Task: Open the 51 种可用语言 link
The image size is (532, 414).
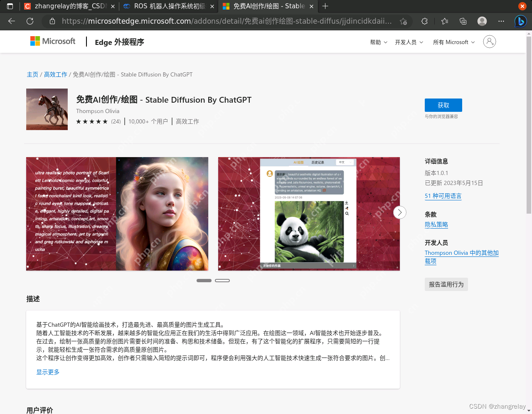Action: 443,196
